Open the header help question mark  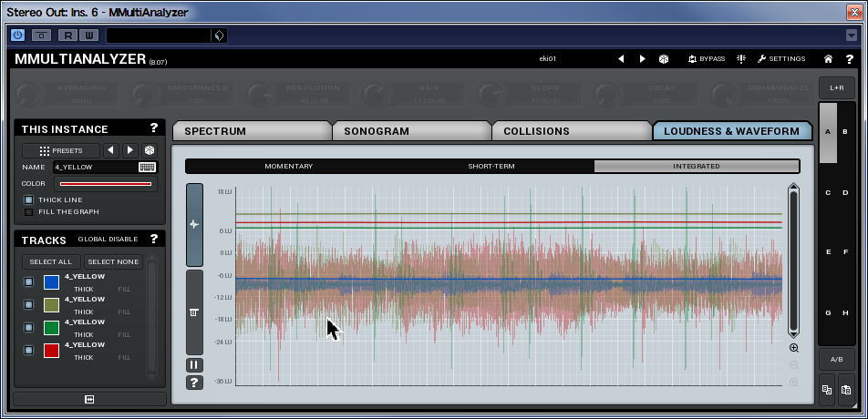849,58
